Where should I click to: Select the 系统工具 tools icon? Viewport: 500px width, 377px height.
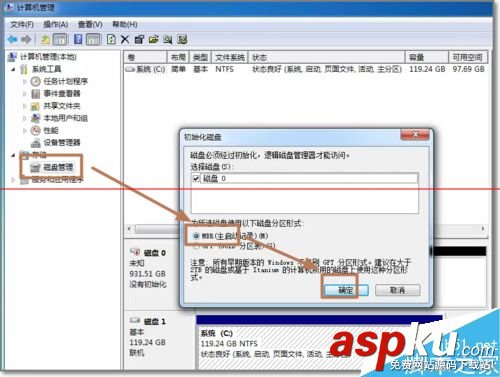click(24, 69)
